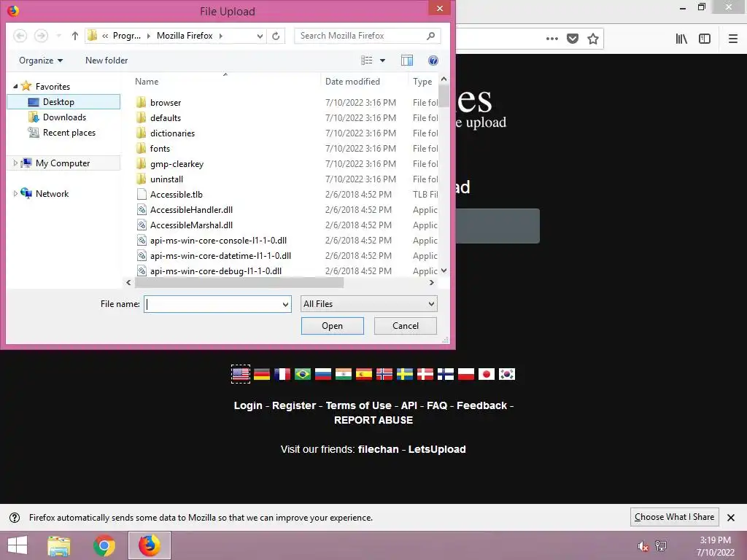Expand the Network tree node

[x=15, y=193]
